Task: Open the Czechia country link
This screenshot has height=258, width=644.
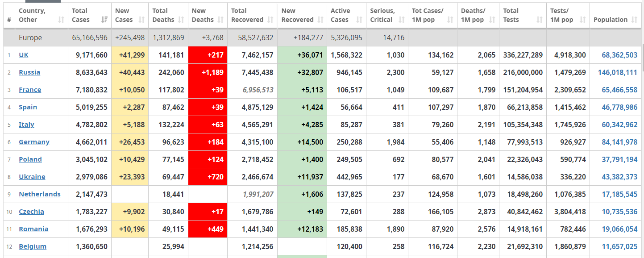Action: (x=31, y=212)
